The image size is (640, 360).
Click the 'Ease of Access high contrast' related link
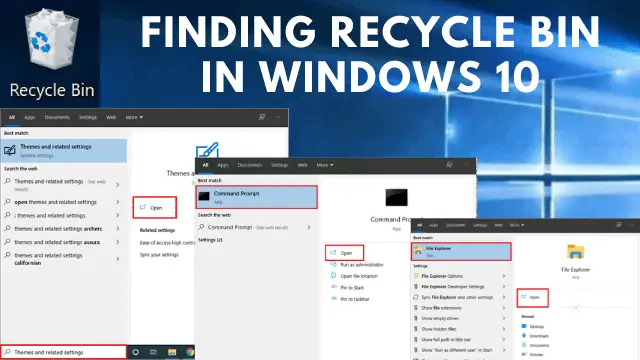pyautogui.click(x=167, y=242)
